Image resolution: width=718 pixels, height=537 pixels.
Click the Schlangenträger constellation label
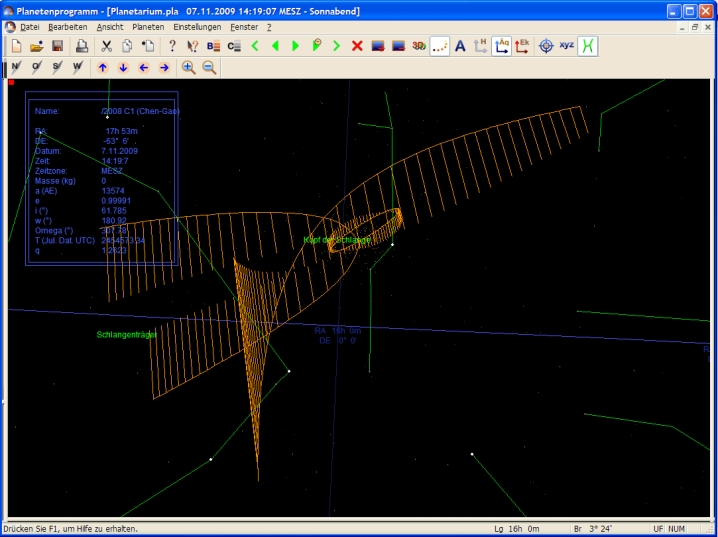127,334
